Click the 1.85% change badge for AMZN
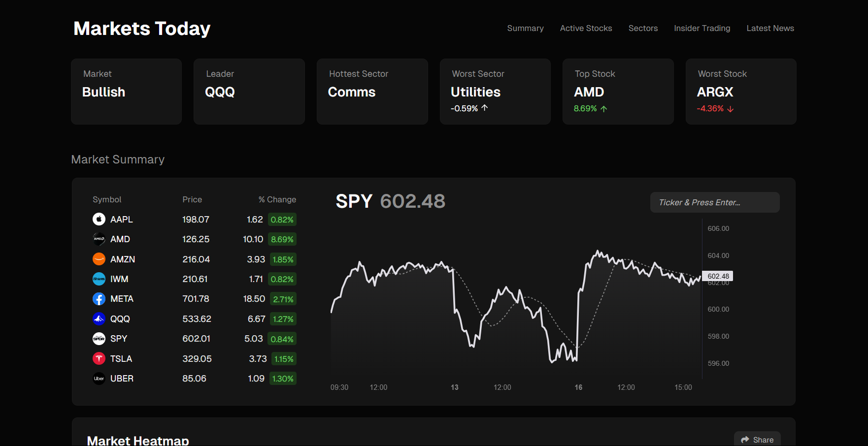 (283, 259)
